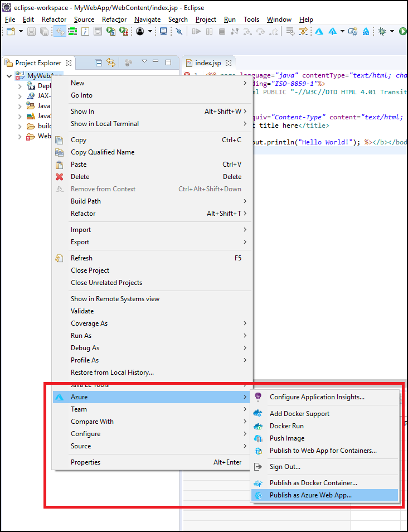Click the New wizard toolbar icon

pos(11,32)
